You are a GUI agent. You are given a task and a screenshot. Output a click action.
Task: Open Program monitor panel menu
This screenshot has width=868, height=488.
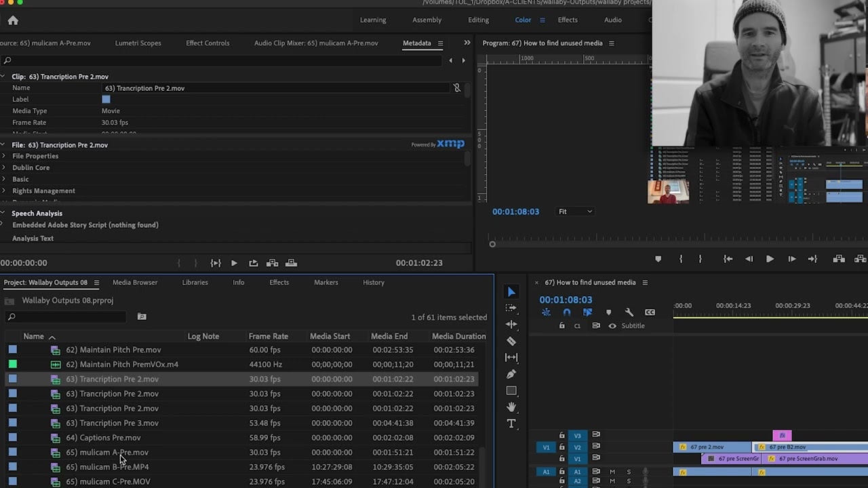pos(611,43)
